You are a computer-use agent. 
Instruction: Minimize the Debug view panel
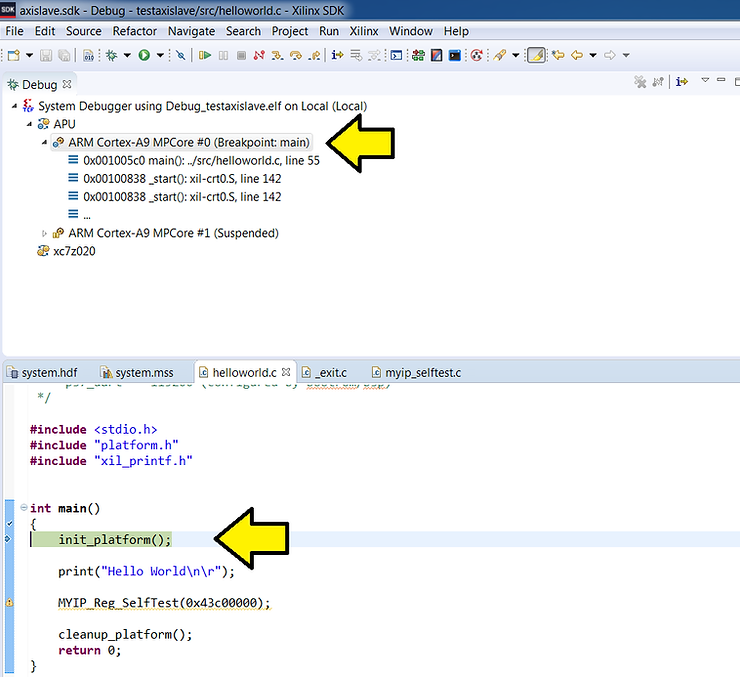[x=721, y=80]
